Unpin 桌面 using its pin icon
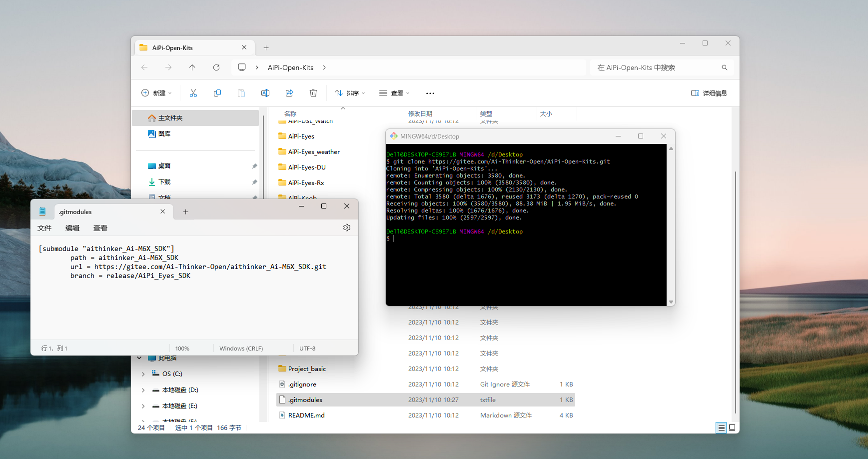The width and height of the screenshot is (868, 459). [254, 166]
